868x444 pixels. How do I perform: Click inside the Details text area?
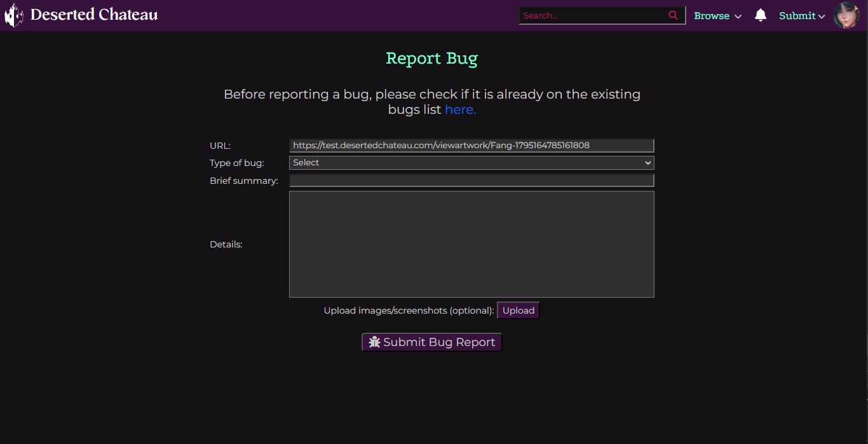click(x=470, y=244)
